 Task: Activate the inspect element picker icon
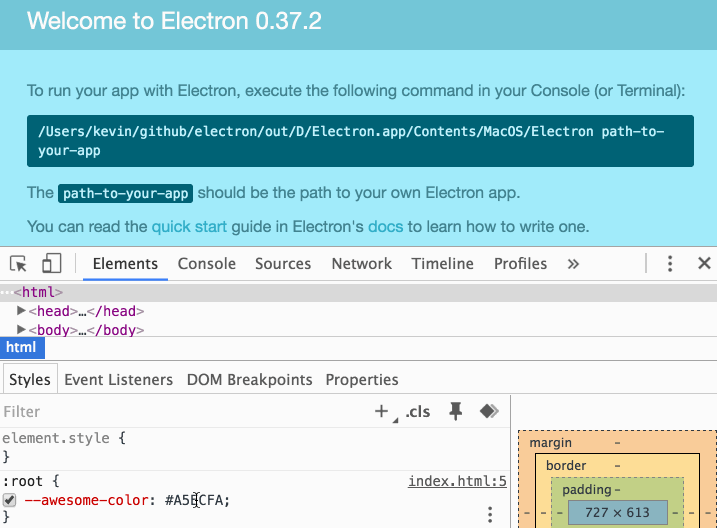click(18, 264)
